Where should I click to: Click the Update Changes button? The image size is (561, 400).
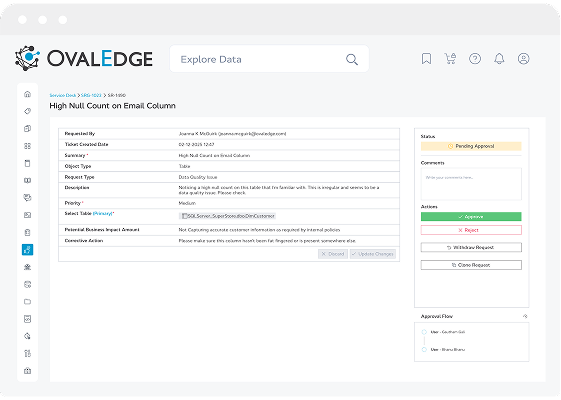373,254
